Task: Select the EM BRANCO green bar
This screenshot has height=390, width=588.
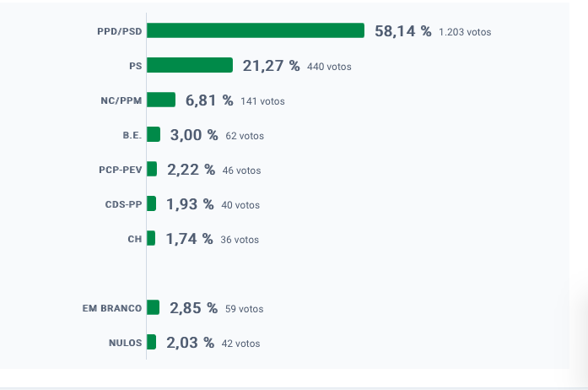Action: coord(153,307)
